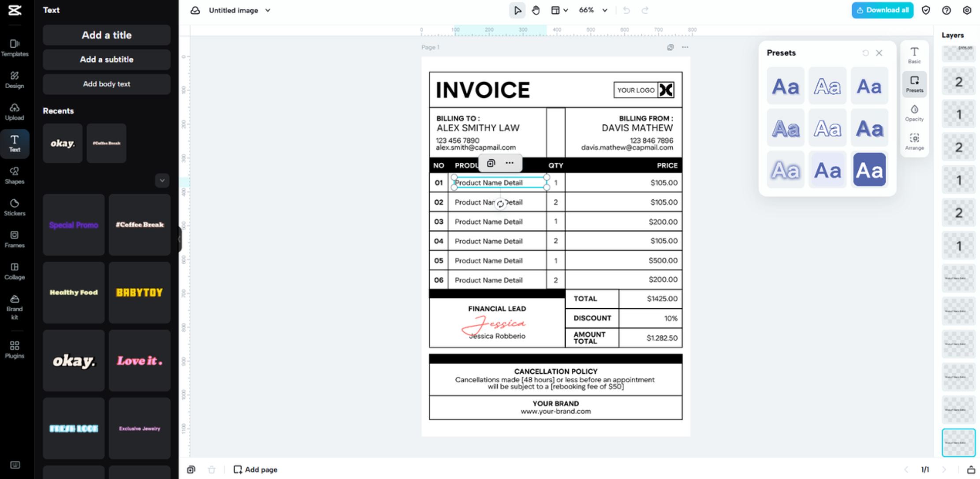Viewport: 980px width, 479px height.
Task: Open the Stickers panel
Action: tap(15, 207)
